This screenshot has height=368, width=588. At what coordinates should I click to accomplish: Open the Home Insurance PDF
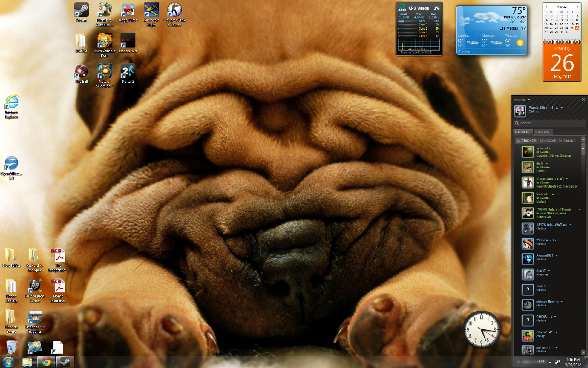[58, 291]
